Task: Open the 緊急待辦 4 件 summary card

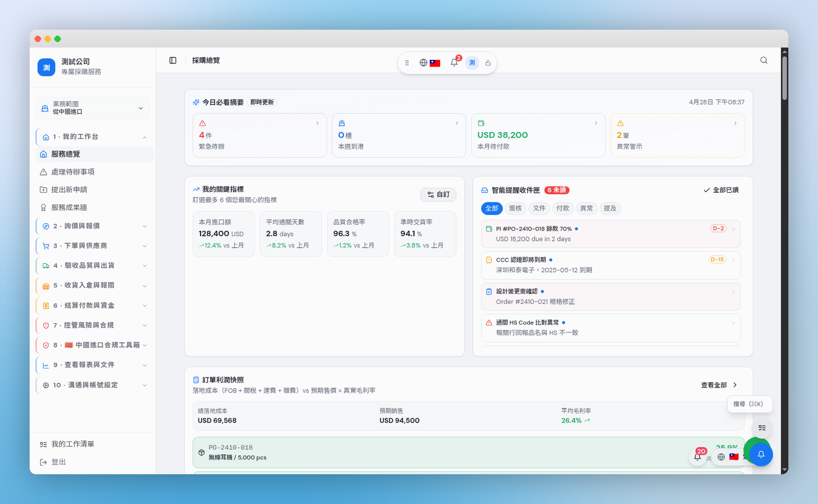Action: (x=260, y=135)
